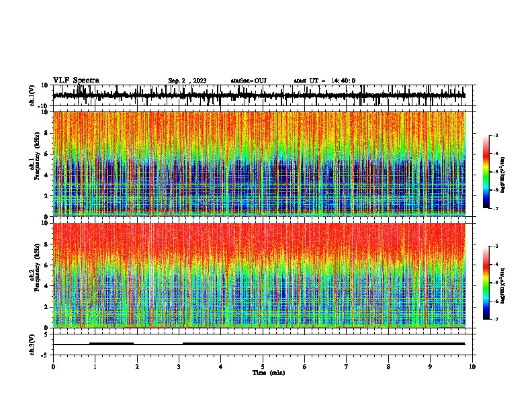This screenshot has height=411, width=532.
Task: Click the ch.2 color bar log(PSD) label
Action: coord(503,285)
